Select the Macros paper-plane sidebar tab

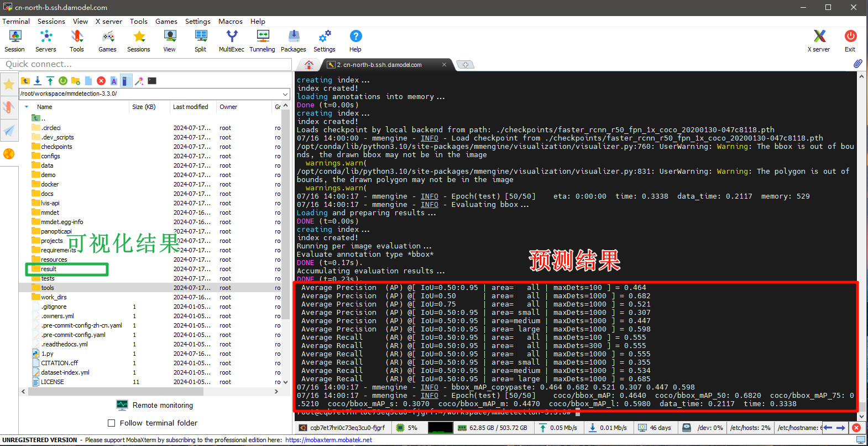pos(9,131)
